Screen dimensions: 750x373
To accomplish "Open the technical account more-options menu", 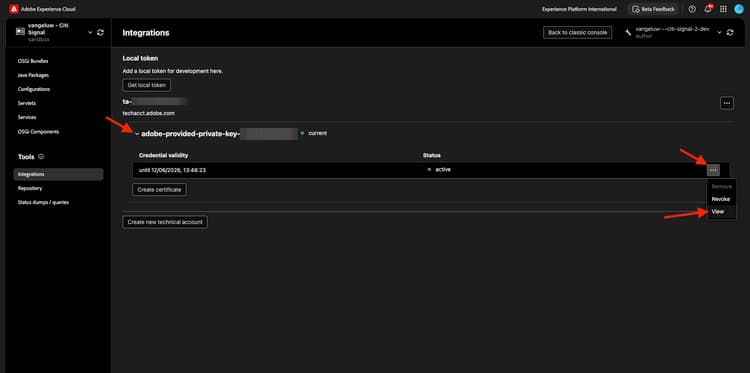I will (727, 103).
